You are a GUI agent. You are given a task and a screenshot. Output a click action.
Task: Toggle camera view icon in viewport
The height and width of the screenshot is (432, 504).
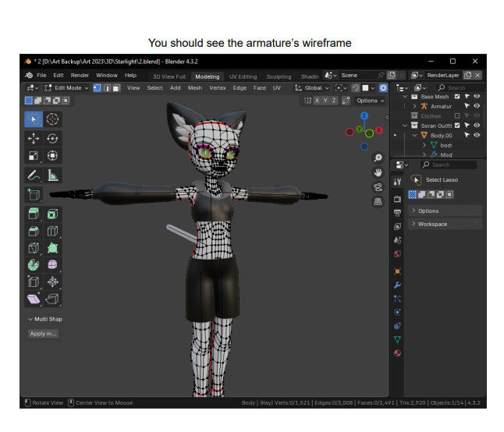pos(378,187)
